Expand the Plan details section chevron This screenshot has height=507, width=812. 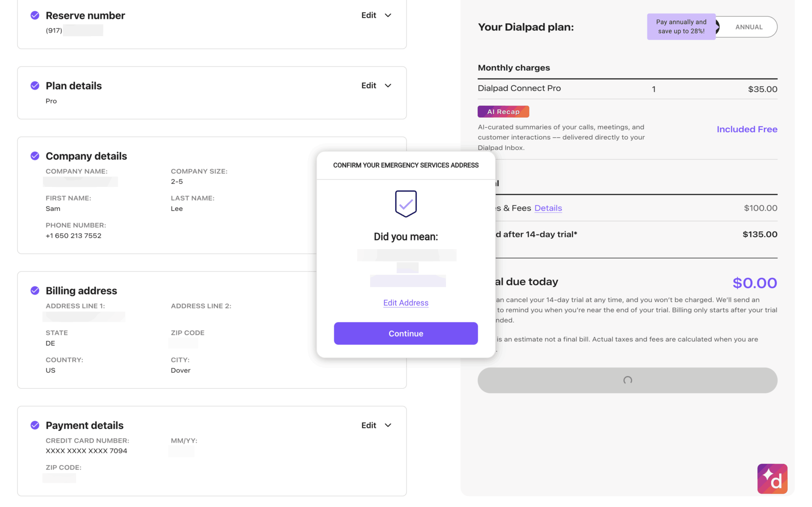388,86
